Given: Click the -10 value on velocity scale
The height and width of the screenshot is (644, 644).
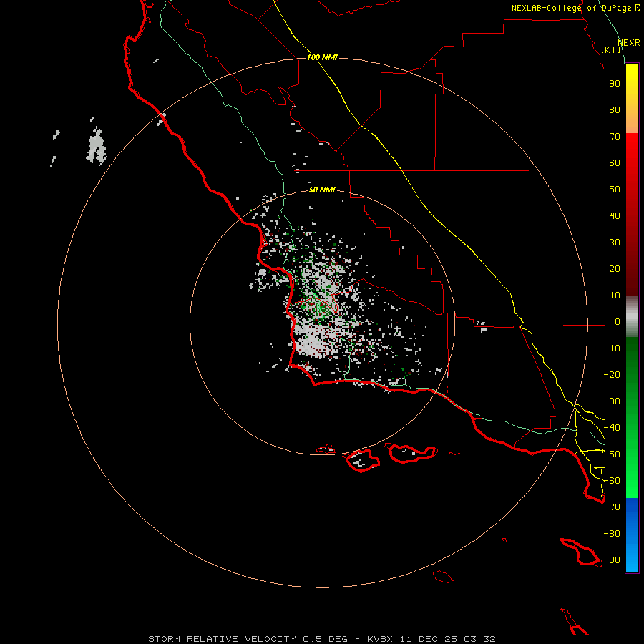Looking at the screenshot, I should pos(612,348).
